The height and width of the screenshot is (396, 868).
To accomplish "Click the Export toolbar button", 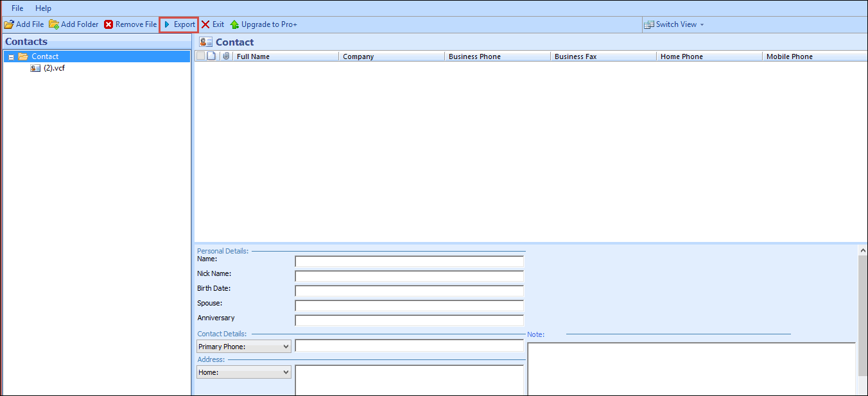I will (179, 24).
